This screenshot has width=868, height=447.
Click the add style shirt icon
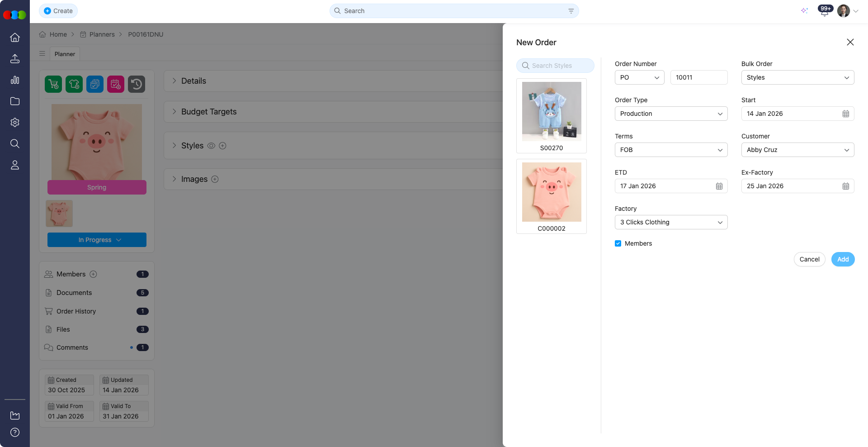(x=74, y=84)
